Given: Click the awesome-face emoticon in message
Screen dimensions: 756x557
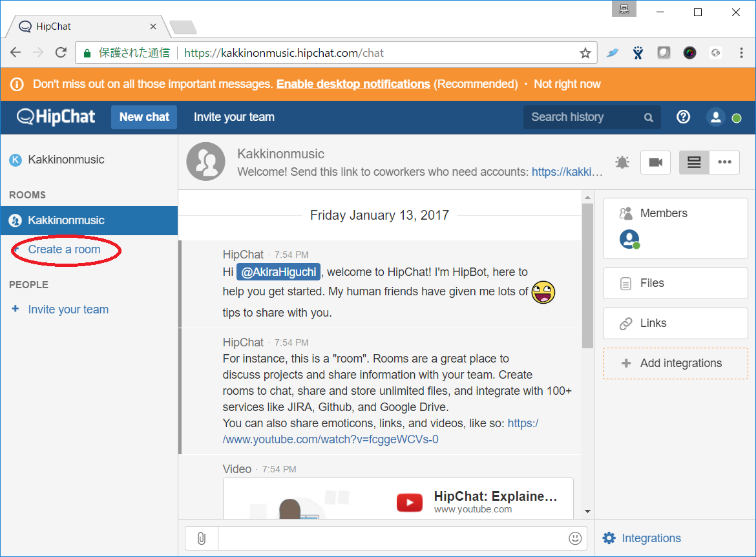Looking at the screenshot, I should point(543,292).
